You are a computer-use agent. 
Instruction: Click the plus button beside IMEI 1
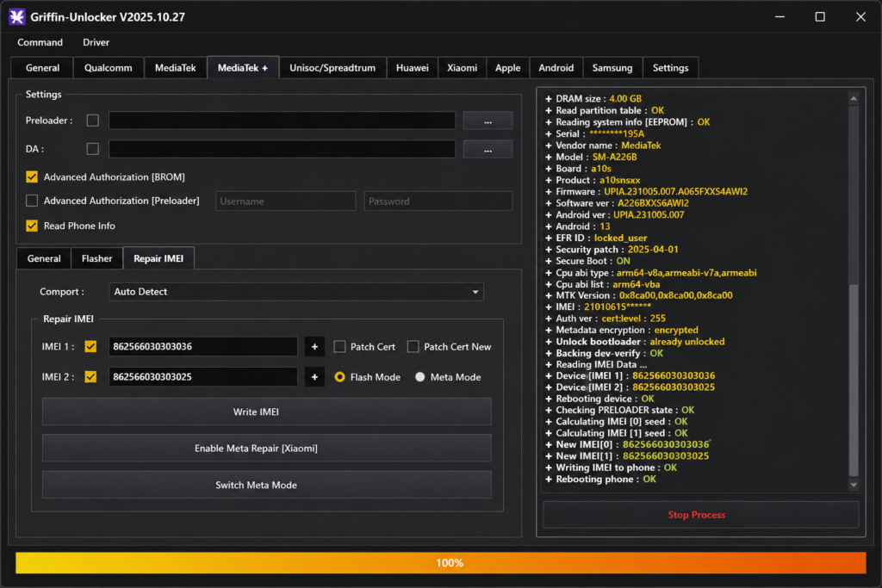coord(314,347)
